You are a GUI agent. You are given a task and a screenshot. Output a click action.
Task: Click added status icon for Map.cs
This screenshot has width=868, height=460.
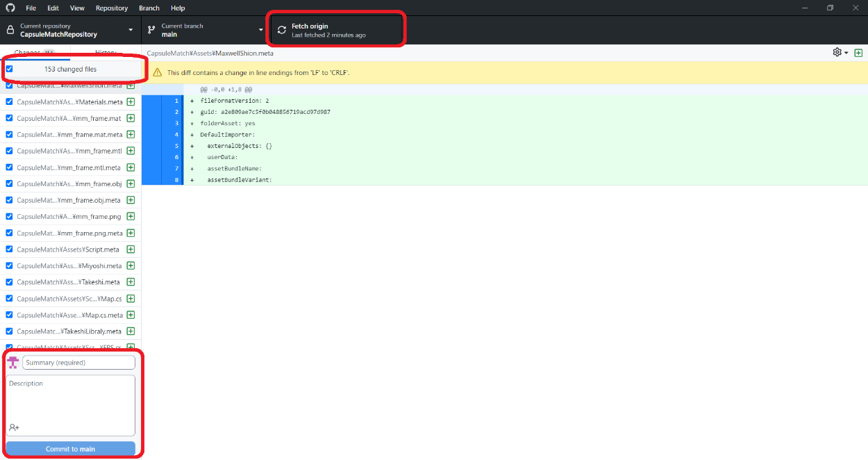pos(131,299)
